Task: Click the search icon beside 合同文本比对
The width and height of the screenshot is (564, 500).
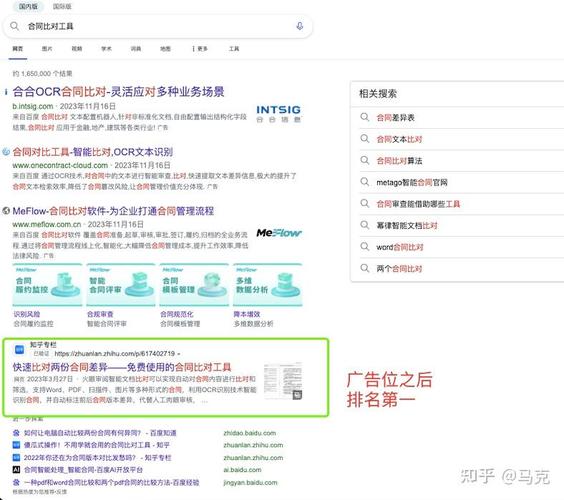Action: point(365,139)
